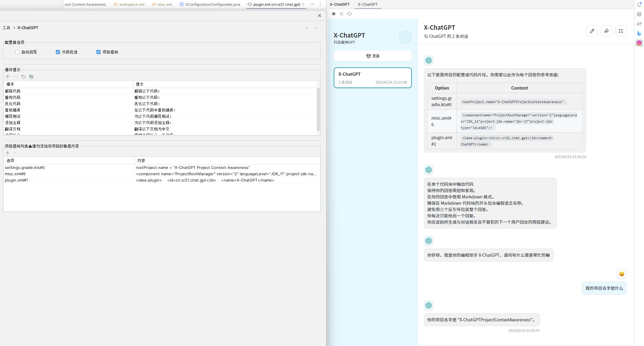Enable the 自动回写 checkbox

(x=17, y=52)
